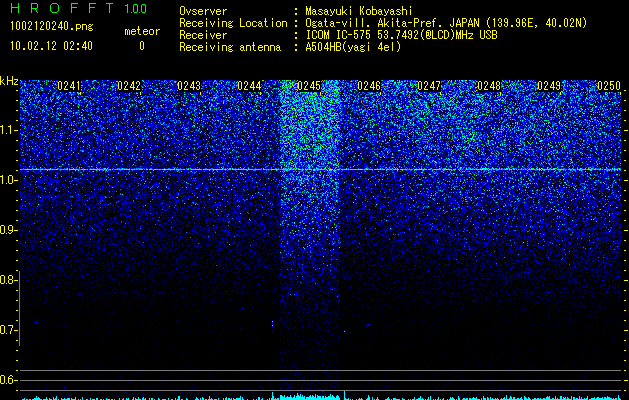This screenshot has height=400, width=629.
Task: Click time marker 0249
Action: 549,86
